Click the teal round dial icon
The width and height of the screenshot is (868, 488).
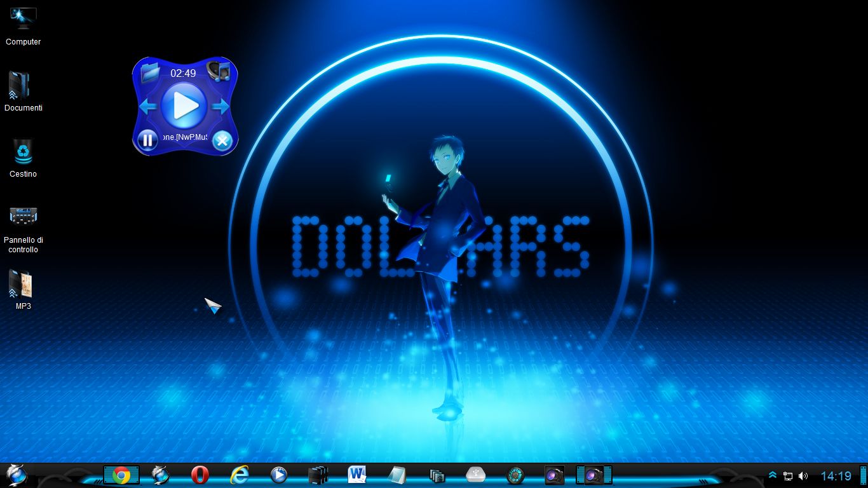click(515, 475)
